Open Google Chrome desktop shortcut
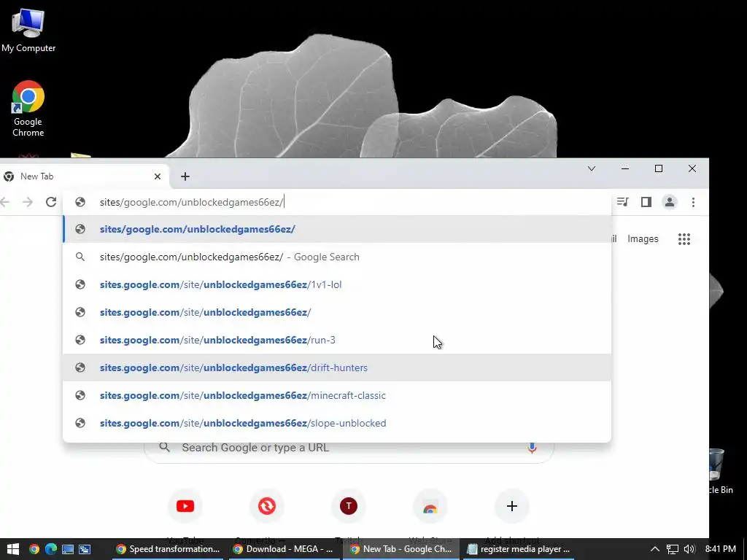747x560 pixels. pos(28,109)
